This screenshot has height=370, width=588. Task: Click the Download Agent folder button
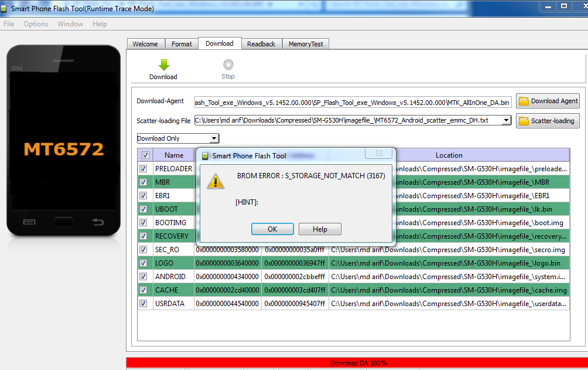pos(547,101)
